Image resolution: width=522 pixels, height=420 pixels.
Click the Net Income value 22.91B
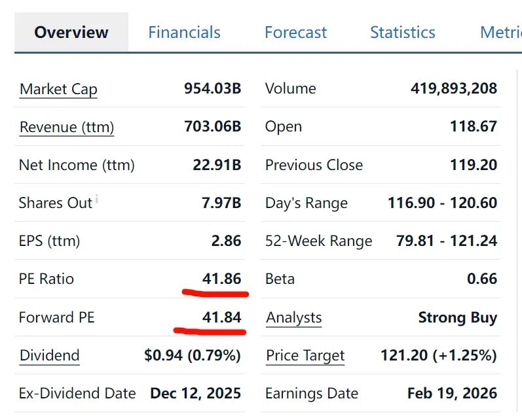217,165
